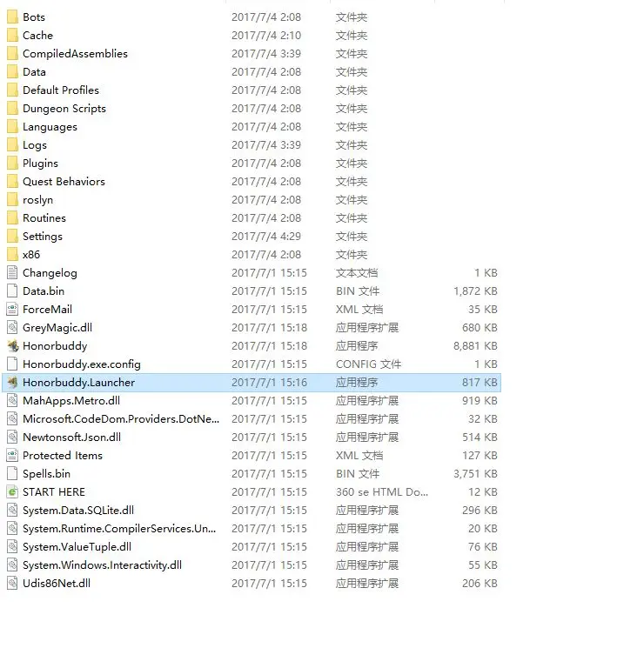Viewport: 644px width, 648px height.
Task: Click the MahApps.Metro.dll file icon
Action: click(12, 400)
